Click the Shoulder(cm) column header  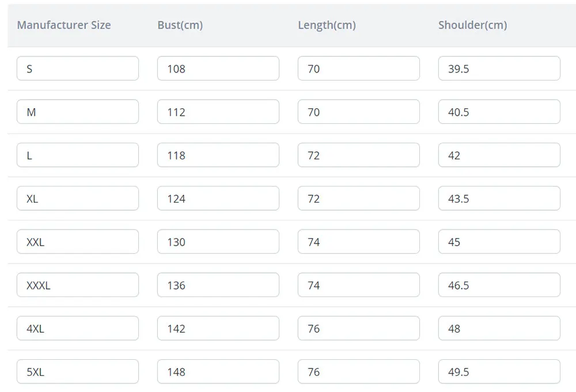tap(473, 25)
